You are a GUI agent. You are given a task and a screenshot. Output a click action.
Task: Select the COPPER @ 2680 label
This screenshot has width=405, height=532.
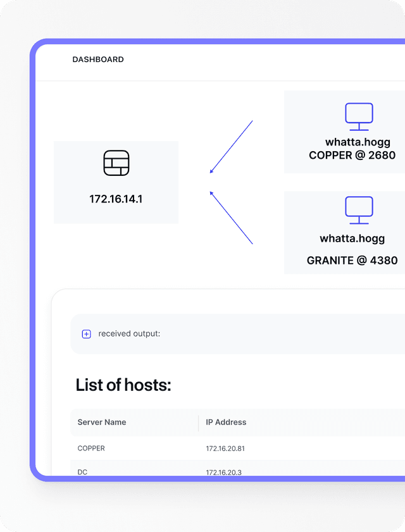(x=352, y=155)
